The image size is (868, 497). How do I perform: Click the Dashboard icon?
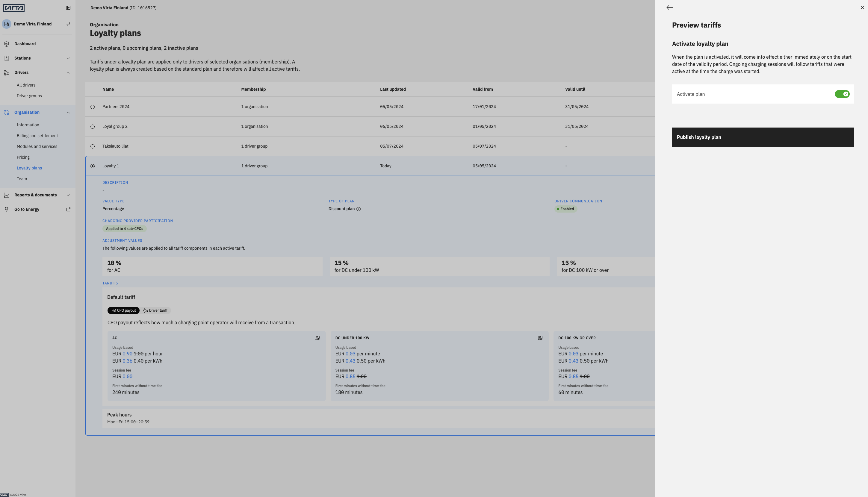point(7,44)
